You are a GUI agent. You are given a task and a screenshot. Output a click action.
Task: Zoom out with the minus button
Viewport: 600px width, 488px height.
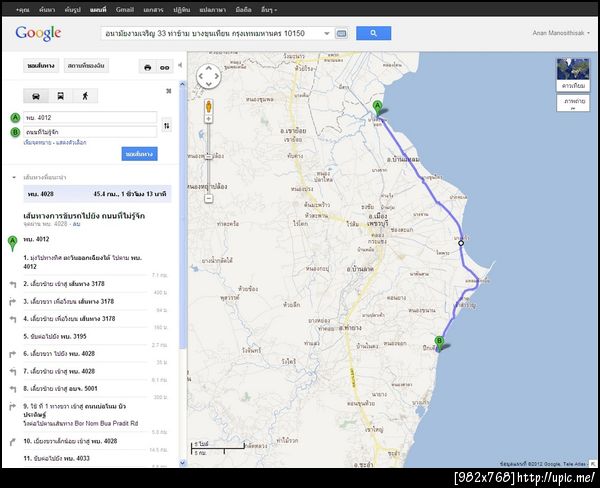[x=209, y=198]
